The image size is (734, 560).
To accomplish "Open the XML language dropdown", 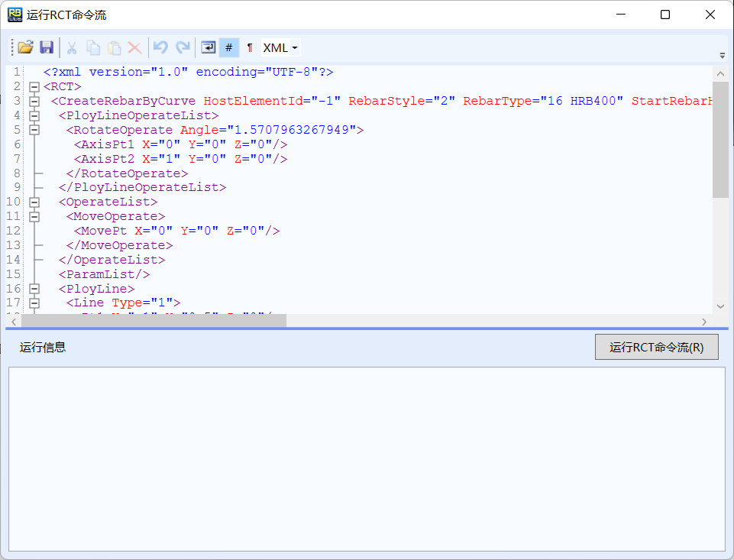I will click(280, 47).
